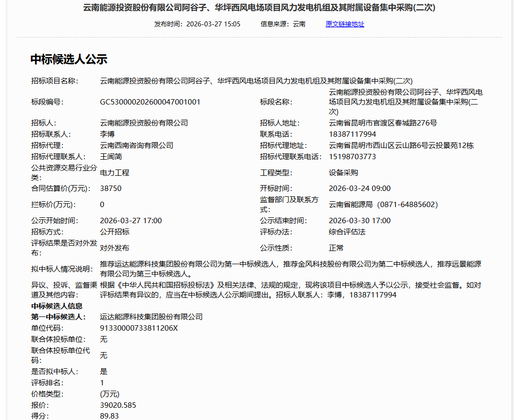520x420 pixels.
Task: Click publicity nature value 正常
Action: (x=336, y=248)
